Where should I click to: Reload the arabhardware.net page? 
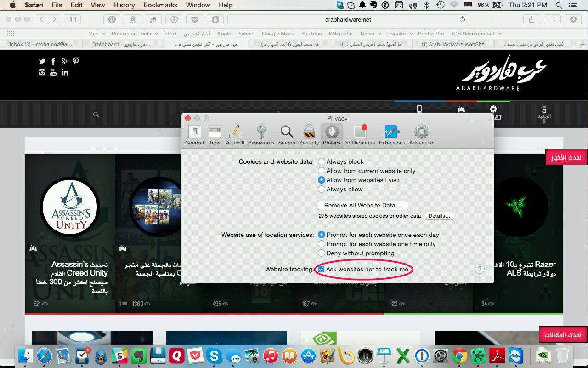pos(462,19)
